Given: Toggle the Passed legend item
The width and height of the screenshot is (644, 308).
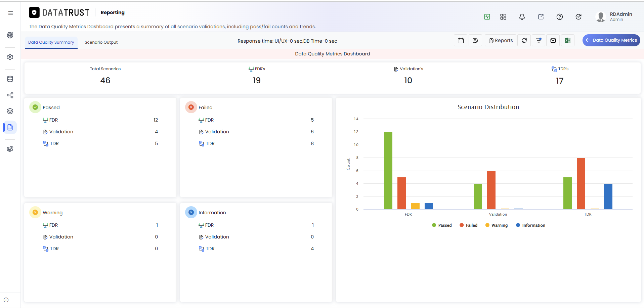Looking at the screenshot, I should [442, 225].
